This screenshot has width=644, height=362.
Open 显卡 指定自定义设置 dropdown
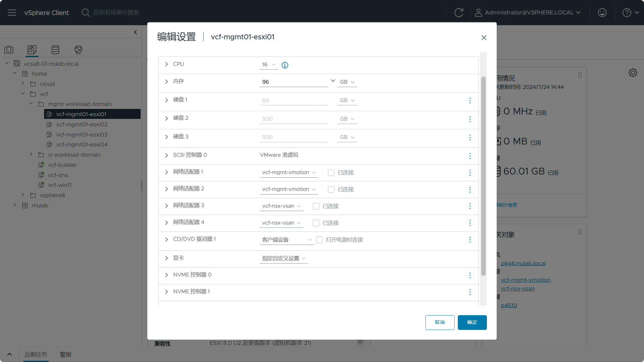coord(284,258)
